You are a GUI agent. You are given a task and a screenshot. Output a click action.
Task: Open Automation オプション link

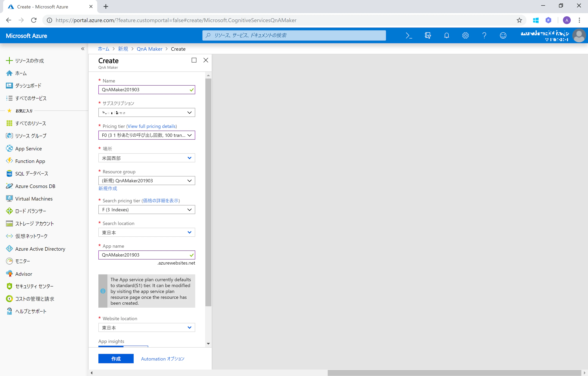click(163, 359)
